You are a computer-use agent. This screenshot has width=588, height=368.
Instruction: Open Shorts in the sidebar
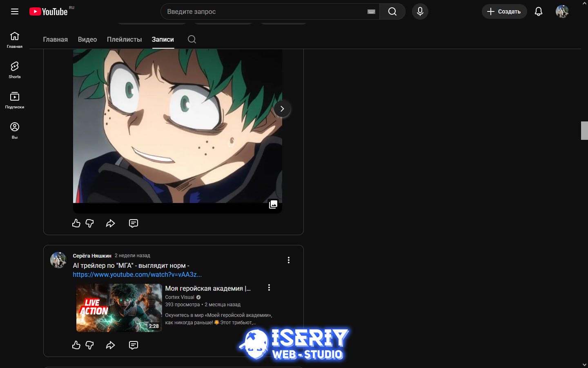click(x=15, y=70)
